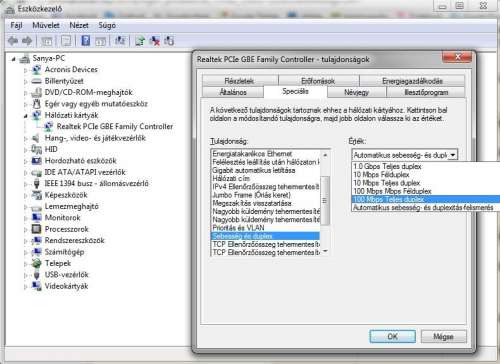Click the Acronis Devices icon

point(36,70)
